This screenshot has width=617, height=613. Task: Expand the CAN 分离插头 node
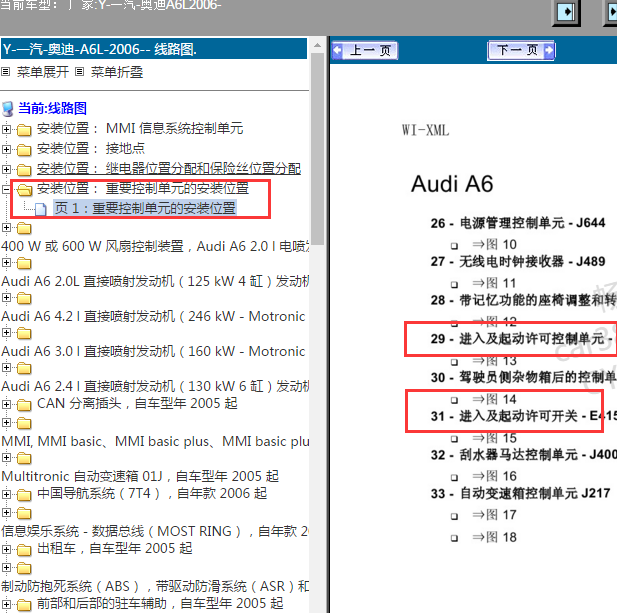click(x=6, y=404)
